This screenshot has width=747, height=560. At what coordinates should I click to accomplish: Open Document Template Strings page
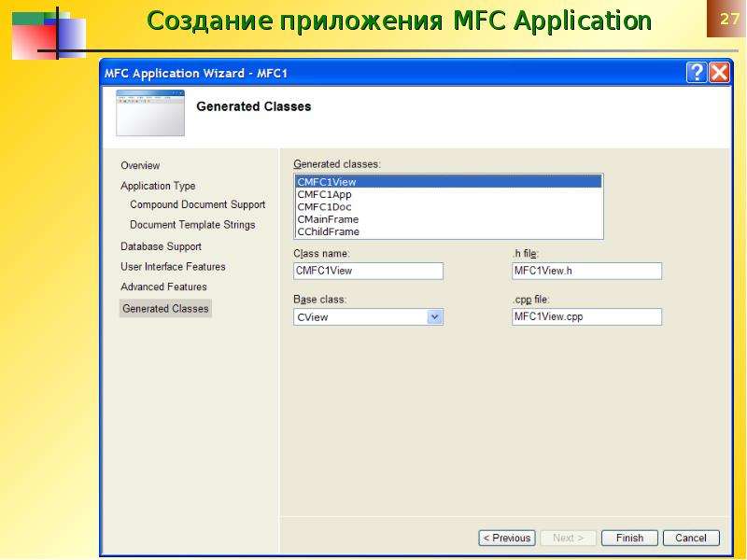(x=192, y=225)
